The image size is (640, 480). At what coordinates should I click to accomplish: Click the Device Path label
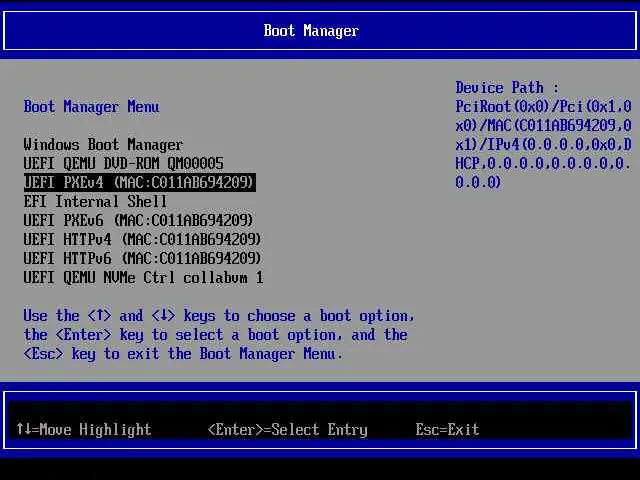(x=507, y=88)
